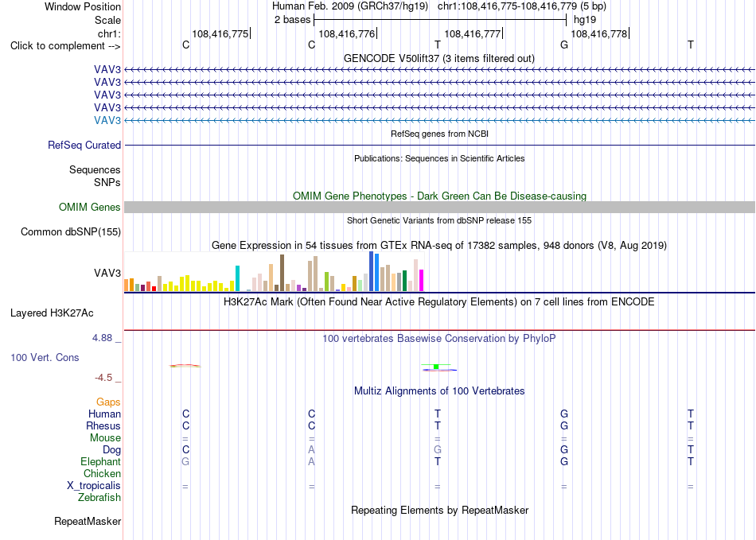Screen dimensions: 756x540
Task: Click the Chicken species label
Action: click(102, 473)
